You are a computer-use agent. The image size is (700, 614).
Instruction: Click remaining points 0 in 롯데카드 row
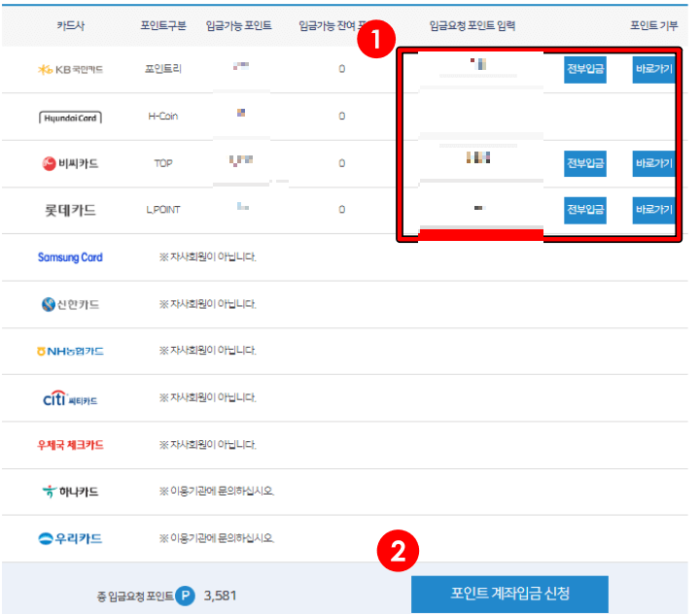(x=341, y=209)
